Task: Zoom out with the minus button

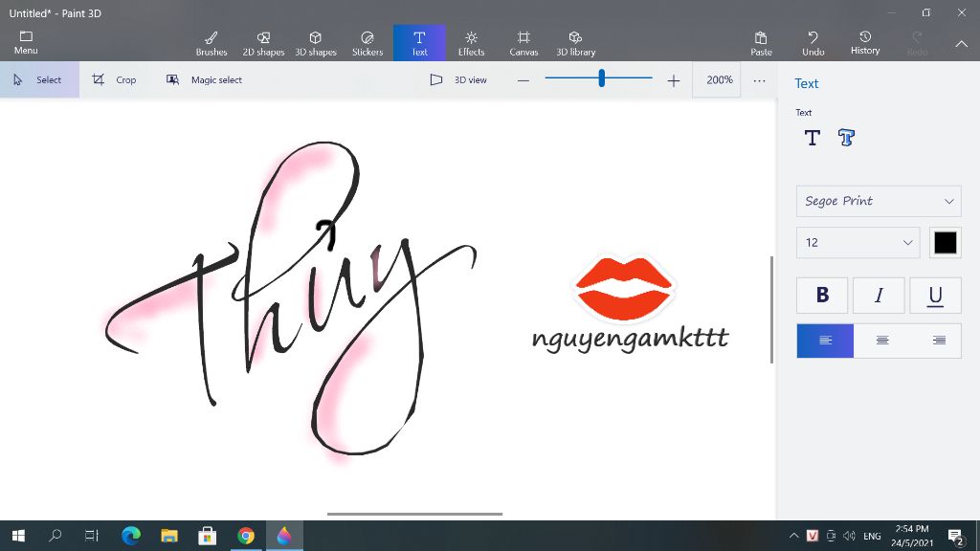Action: pos(523,80)
